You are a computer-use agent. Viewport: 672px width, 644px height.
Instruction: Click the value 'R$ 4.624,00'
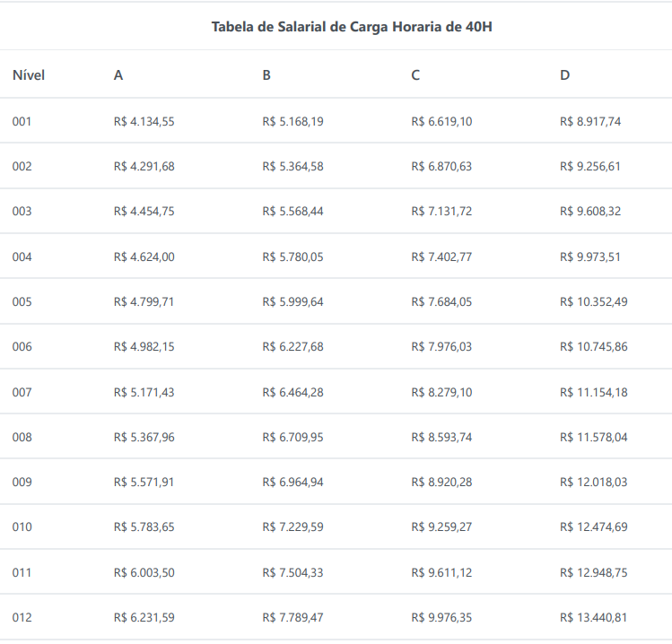(144, 257)
